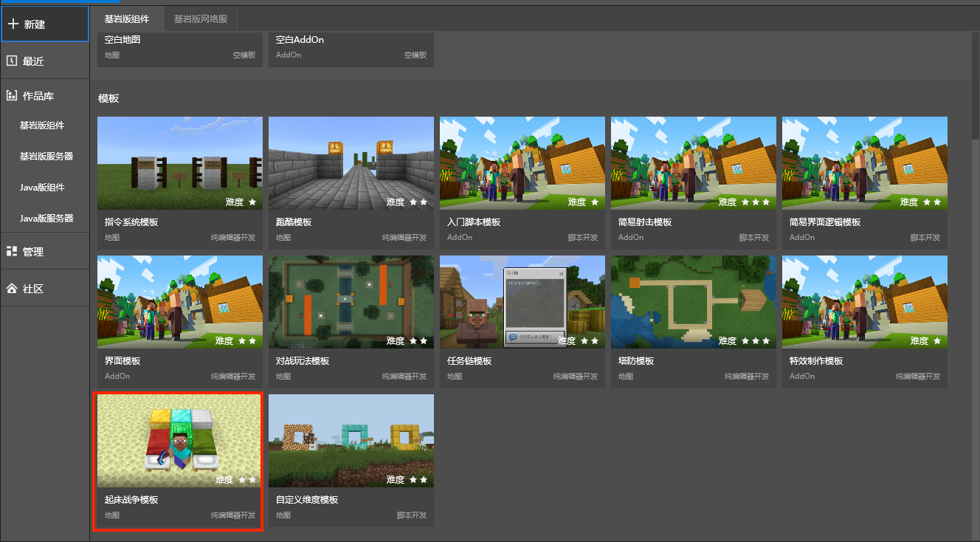The height and width of the screenshot is (542, 980).
Task: Open the 塔防模板 thumbnail
Action: click(694, 302)
